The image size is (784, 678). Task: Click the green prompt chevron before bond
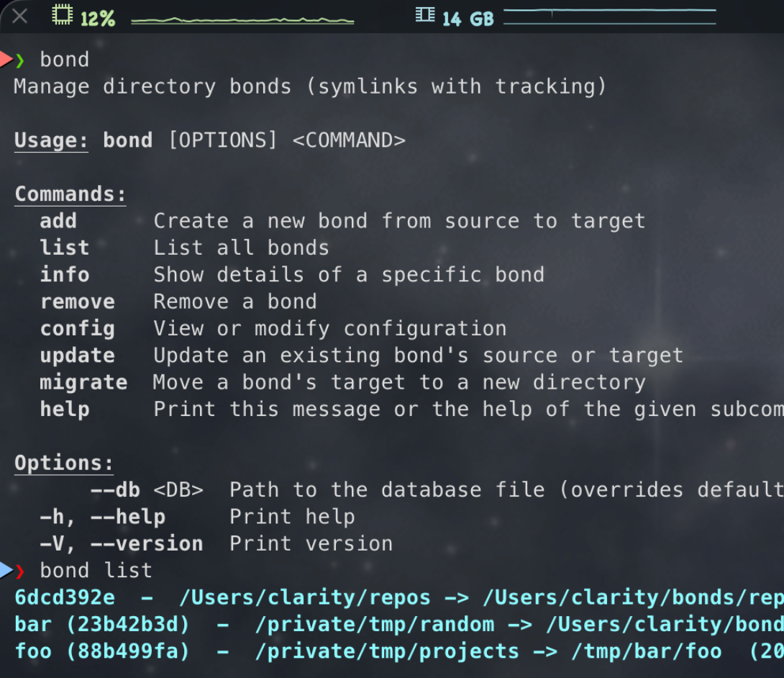click(x=20, y=60)
